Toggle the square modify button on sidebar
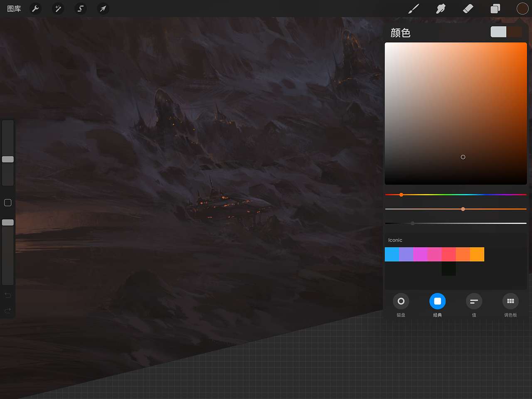 8,203
